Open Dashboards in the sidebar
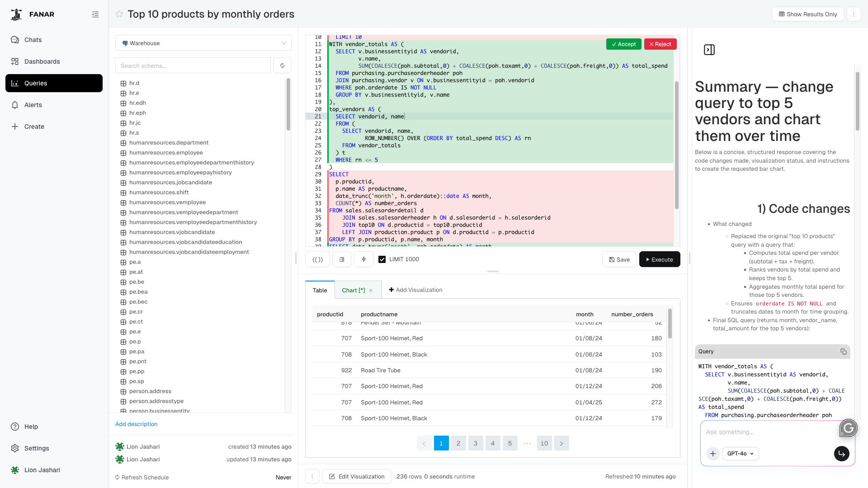 coord(42,61)
